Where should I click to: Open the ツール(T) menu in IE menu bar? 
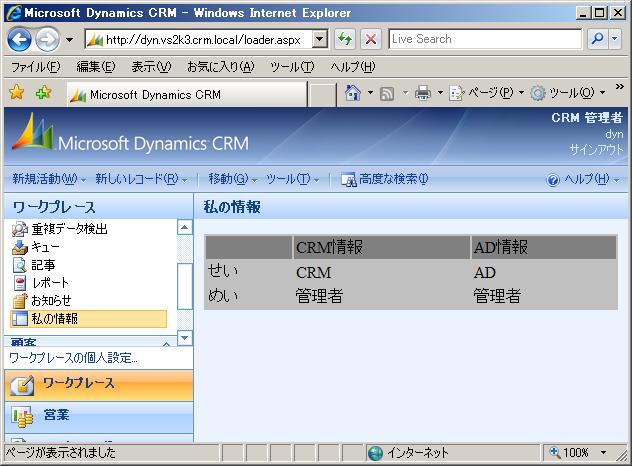(292, 67)
